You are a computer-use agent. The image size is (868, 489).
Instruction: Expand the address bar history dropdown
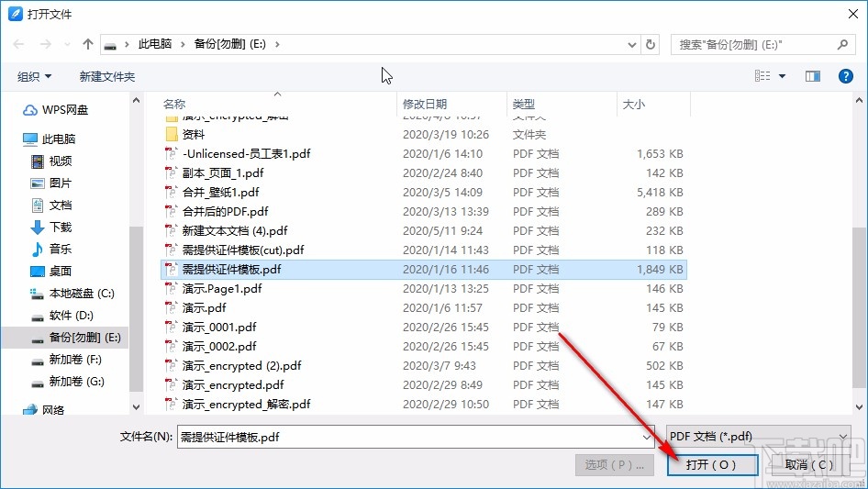coord(631,44)
